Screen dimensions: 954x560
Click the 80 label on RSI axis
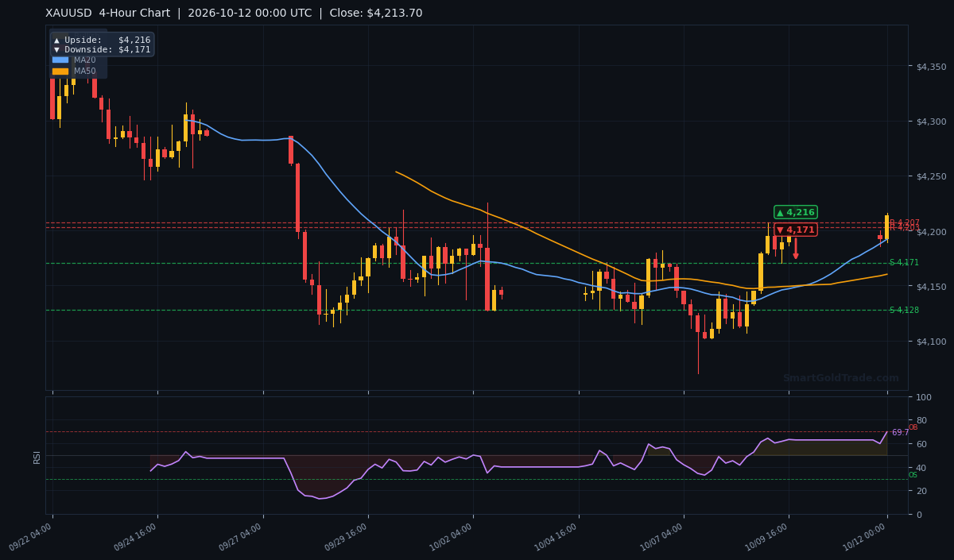[921, 421]
